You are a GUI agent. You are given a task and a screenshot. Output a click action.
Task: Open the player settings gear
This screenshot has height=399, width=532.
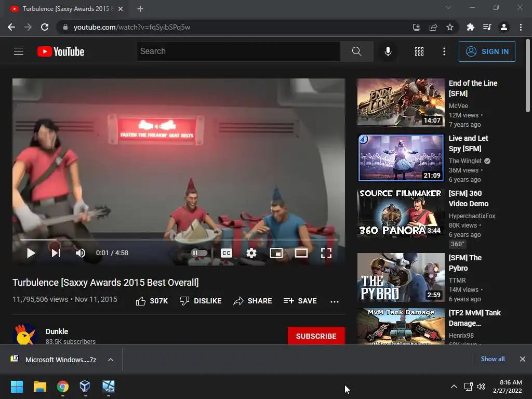click(x=251, y=253)
